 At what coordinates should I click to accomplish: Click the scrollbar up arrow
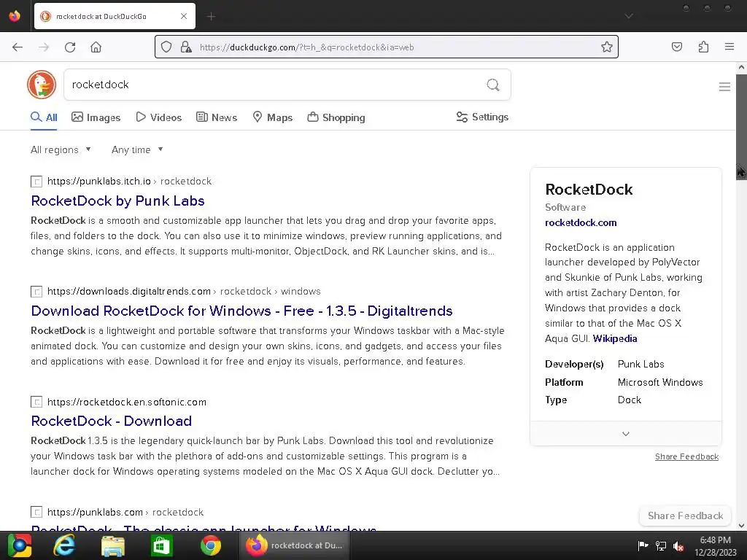coord(741,68)
